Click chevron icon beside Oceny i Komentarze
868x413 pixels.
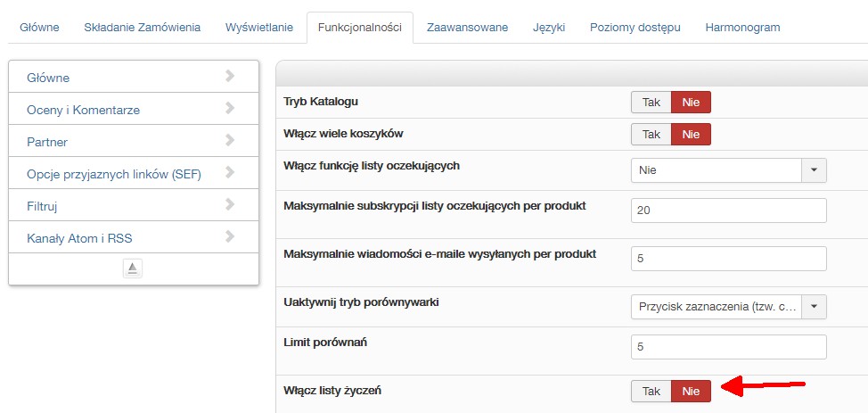230,109
